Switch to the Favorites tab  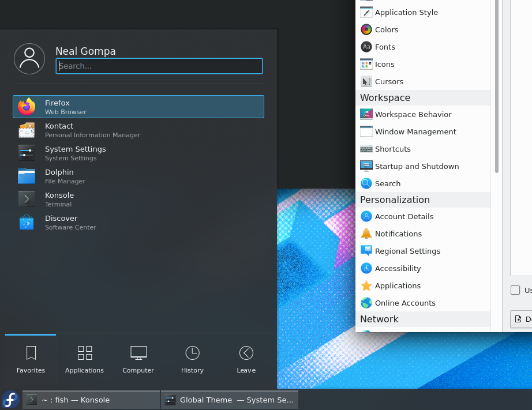tap(31, 359)
